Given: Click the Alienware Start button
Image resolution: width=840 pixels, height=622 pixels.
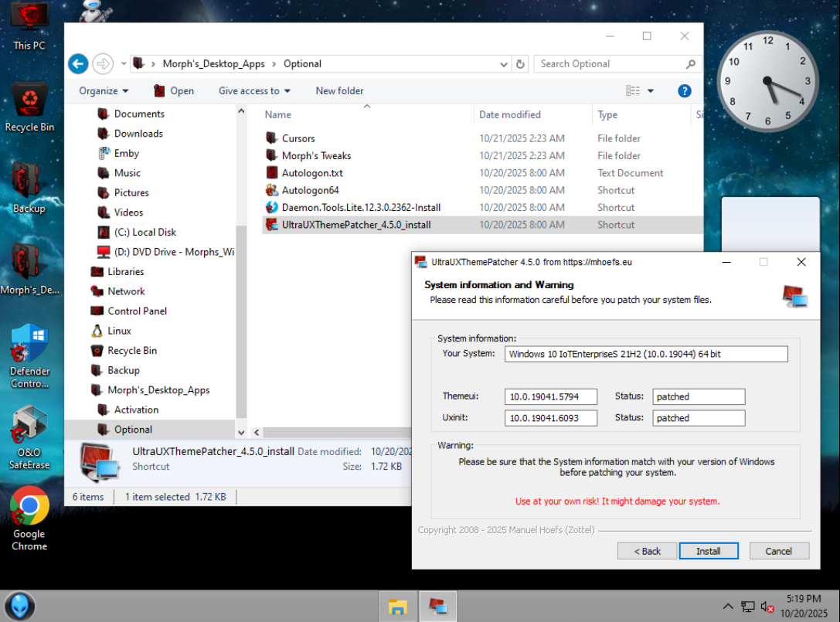Looking at the screenshot, I should (x=20, y=606).
